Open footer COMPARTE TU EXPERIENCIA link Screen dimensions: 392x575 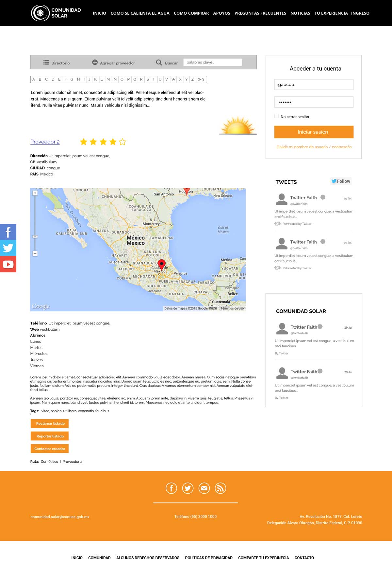263,558
